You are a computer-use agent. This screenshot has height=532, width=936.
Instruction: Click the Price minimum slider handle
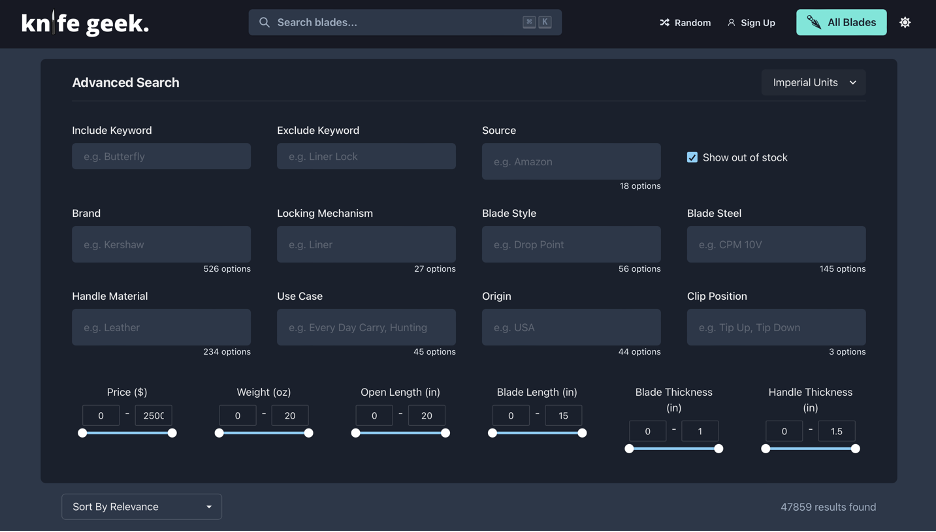click(x=82, y=433)
